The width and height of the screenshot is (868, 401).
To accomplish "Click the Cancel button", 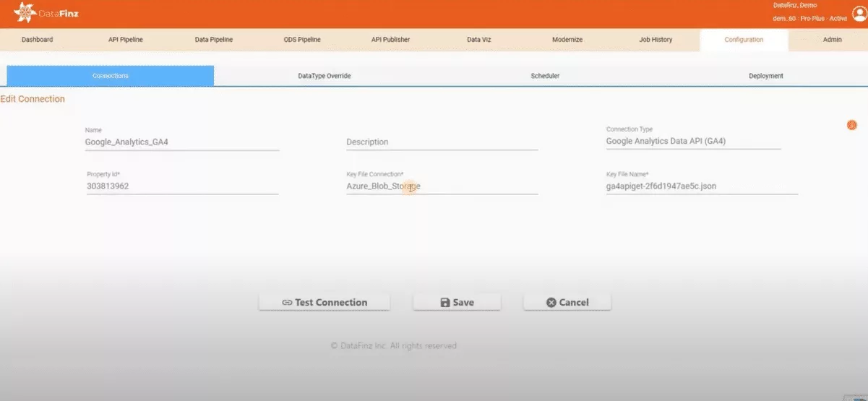I will pos(567,302).
